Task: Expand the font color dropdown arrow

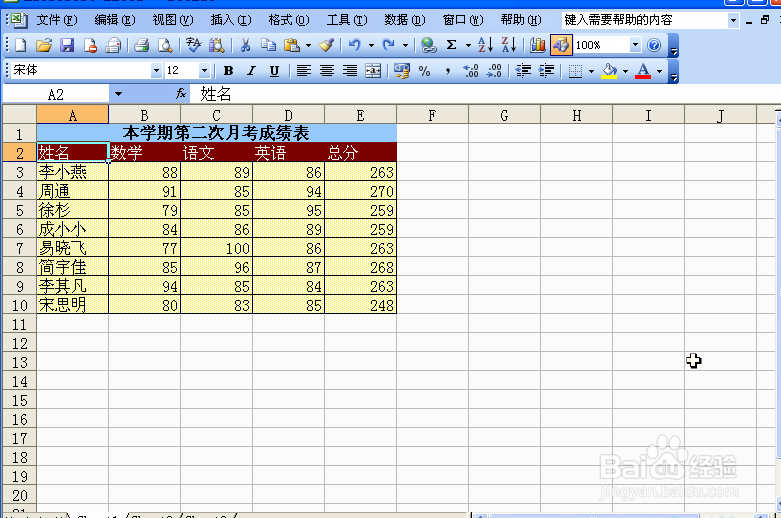Action: tap(659, 71)
